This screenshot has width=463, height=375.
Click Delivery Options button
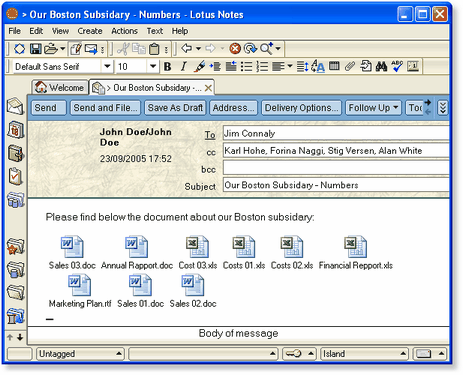302,108
